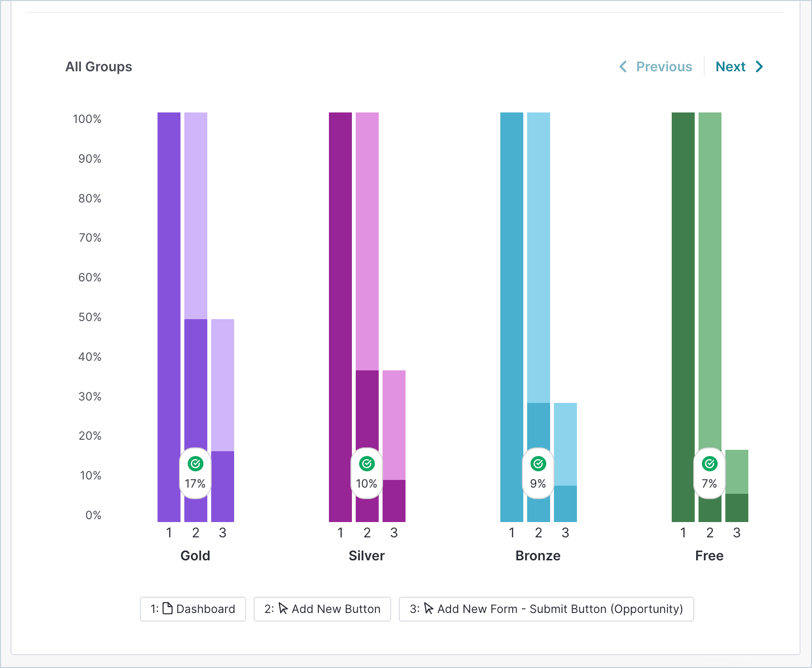Image resolution: width=812 pixels, height=668 pixels.
Task: Click the left chevron beside Previous
Action: coord(623,67)
